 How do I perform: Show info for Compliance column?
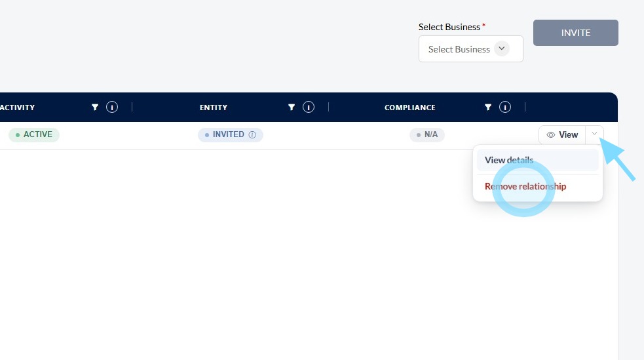(x=504, y=108)
